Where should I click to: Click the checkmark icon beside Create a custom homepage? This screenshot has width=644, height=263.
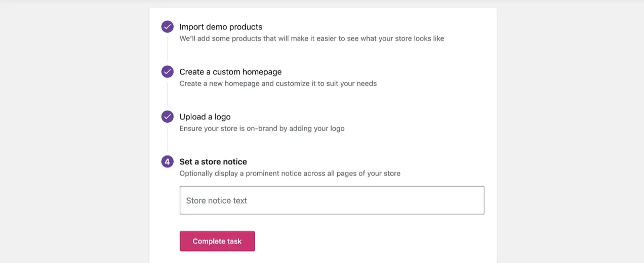point(167,72)
